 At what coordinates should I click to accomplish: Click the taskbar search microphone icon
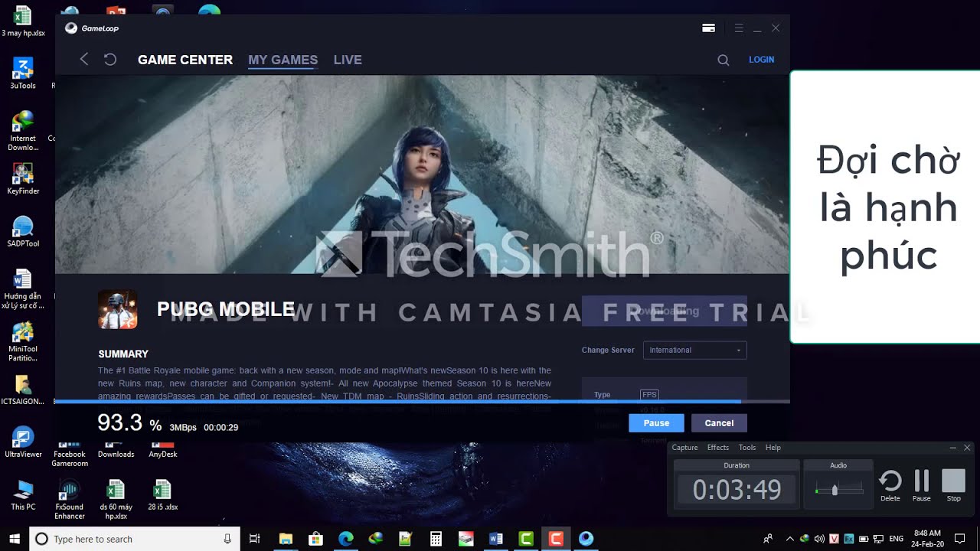[x=227, y=539]
